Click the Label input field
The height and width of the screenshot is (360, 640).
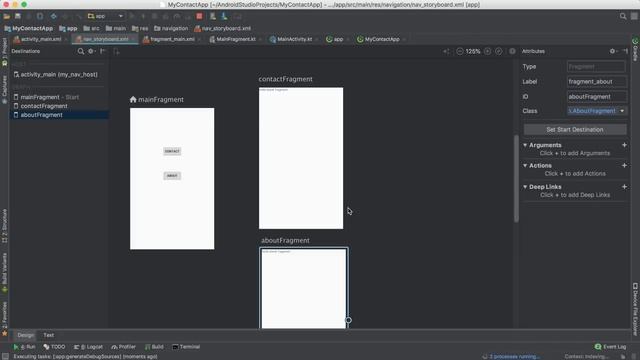596,82
